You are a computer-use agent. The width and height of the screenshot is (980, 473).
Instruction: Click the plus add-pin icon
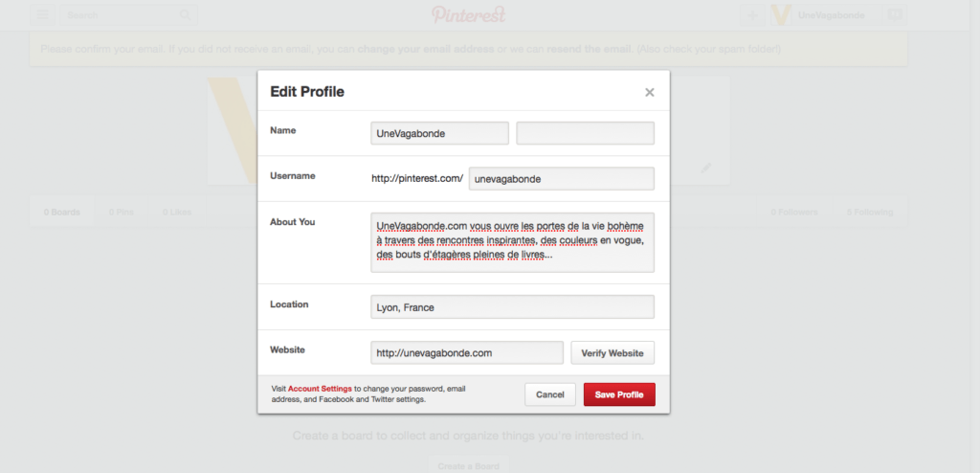[x=753, y=15]
